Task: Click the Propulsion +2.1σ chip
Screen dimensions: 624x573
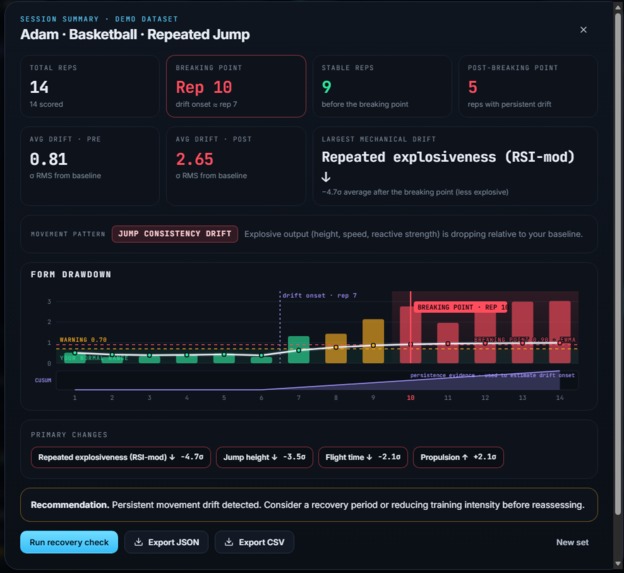Action: click(458, 457)
